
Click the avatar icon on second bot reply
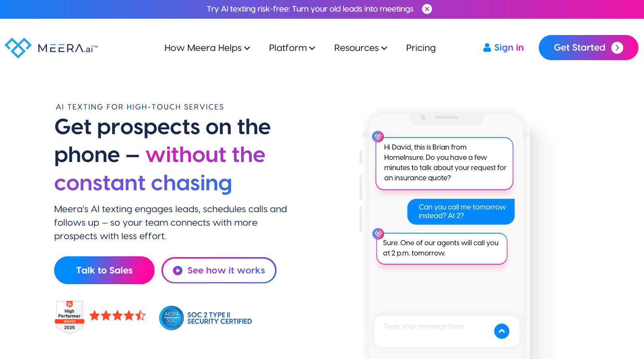tap(378, 234)
